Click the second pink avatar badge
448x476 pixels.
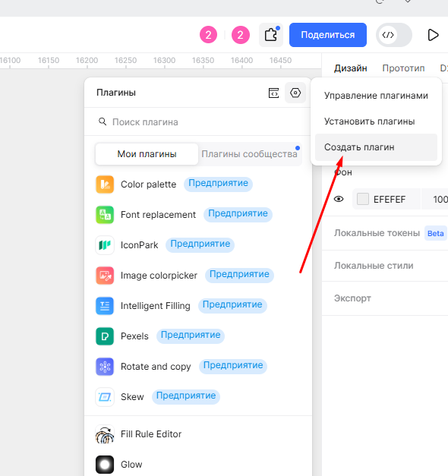[x=241, y=35]
